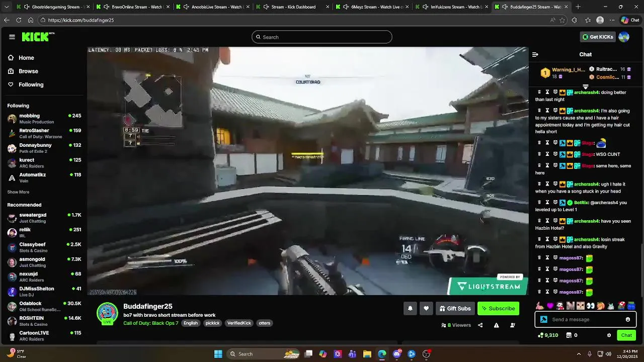The image size is (644, 362).
Task: Toggle stream notifications bell
Action: pyautogui.click(x=410, y=308)
